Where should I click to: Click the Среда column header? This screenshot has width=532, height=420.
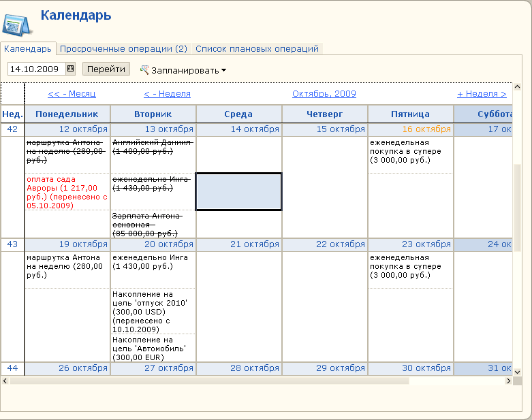(x=238, y=114)
